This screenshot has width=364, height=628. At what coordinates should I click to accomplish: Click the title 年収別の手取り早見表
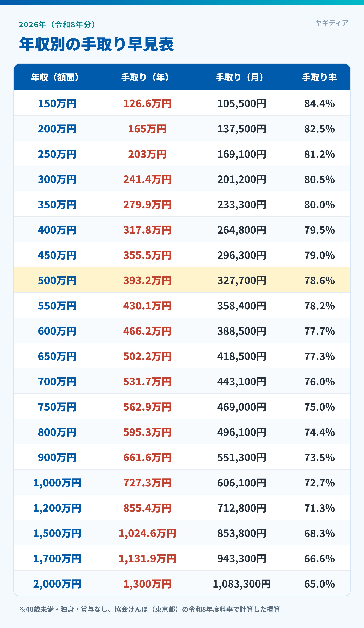(96, 44)
